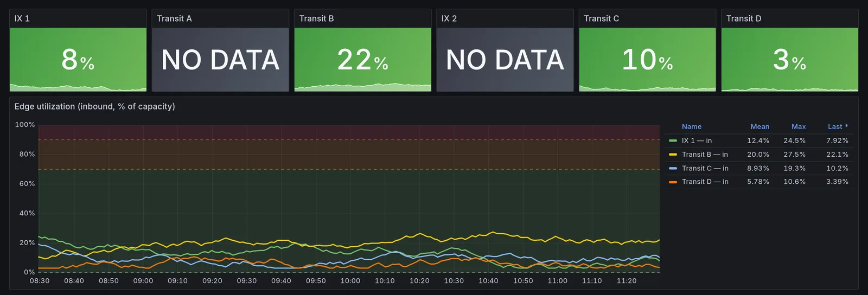Image resolution: width=868 pixels, height=295 pixels.
Task: Click the IX 1 sparkline area
Action: (78, 88)
